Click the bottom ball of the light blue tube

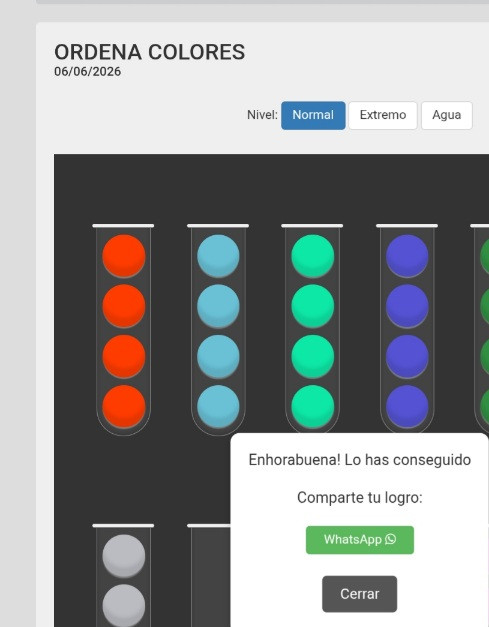click(218, 407)
